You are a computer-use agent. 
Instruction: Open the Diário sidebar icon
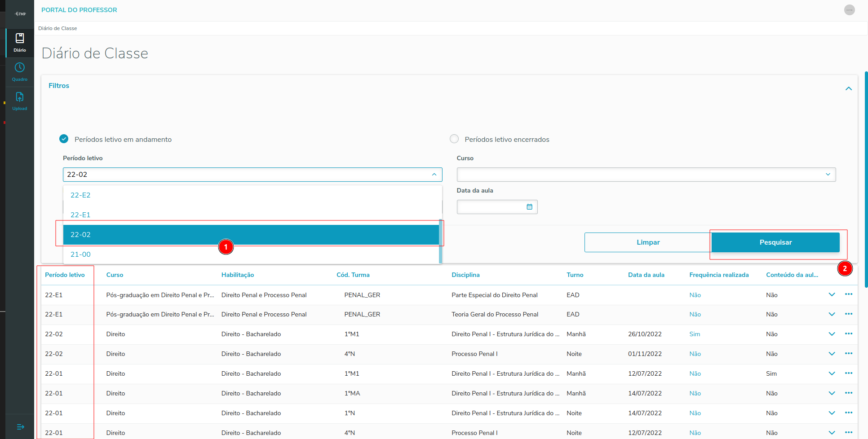tap(20, 42)
